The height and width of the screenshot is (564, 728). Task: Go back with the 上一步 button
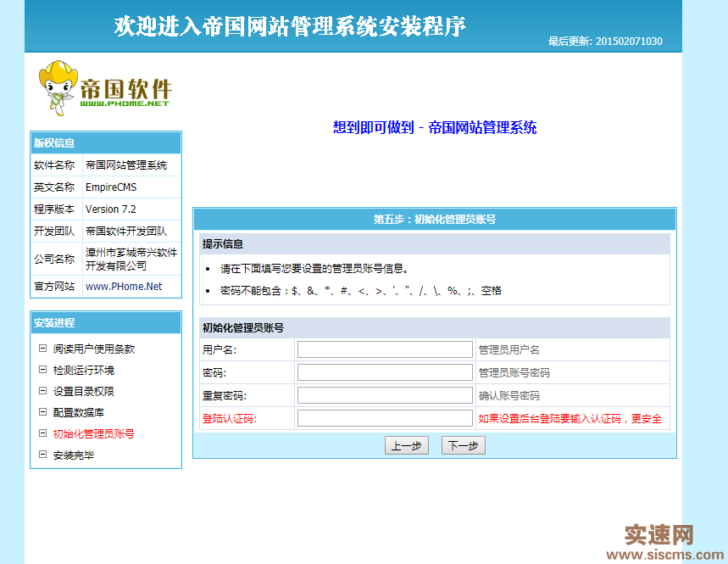[407, 445]
